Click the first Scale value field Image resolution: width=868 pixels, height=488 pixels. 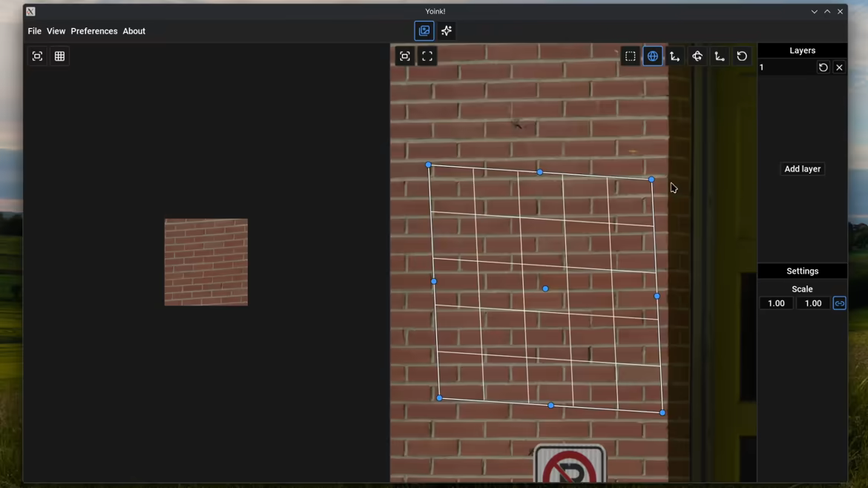776,303
